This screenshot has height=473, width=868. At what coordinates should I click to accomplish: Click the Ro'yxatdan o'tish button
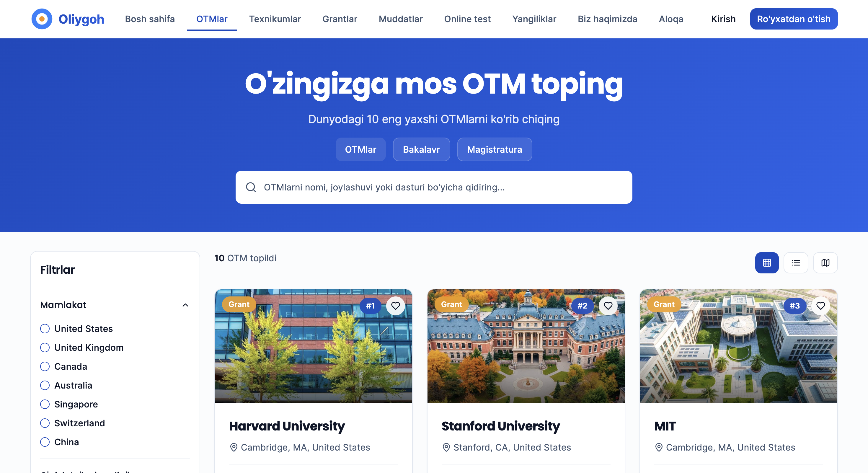click(x=794, y=19)
